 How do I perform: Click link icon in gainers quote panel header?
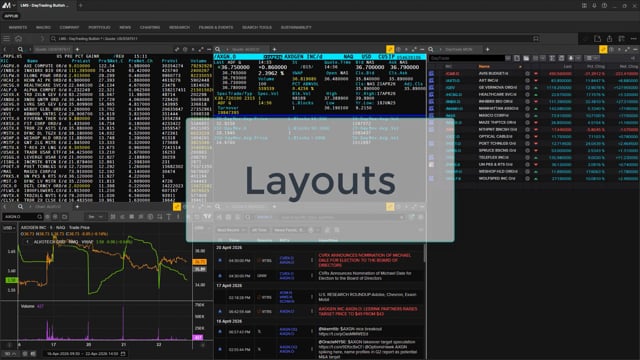[x=177, y=49]
